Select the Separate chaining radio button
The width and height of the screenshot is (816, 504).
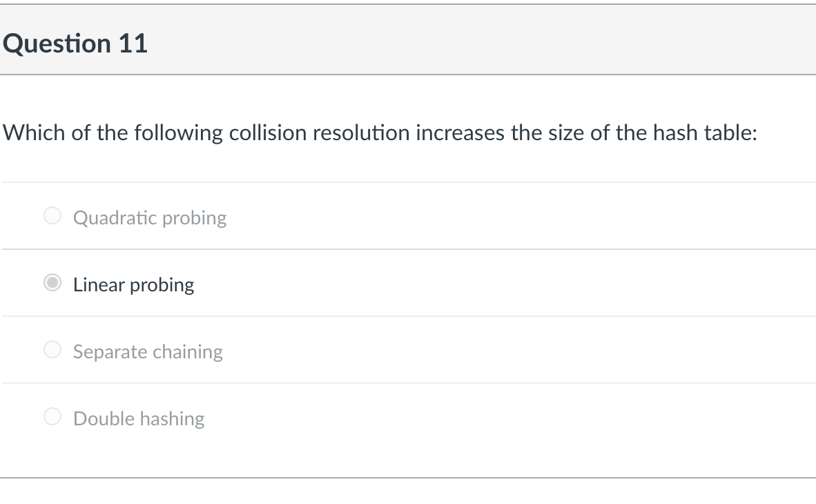click(x=52, y=349)
